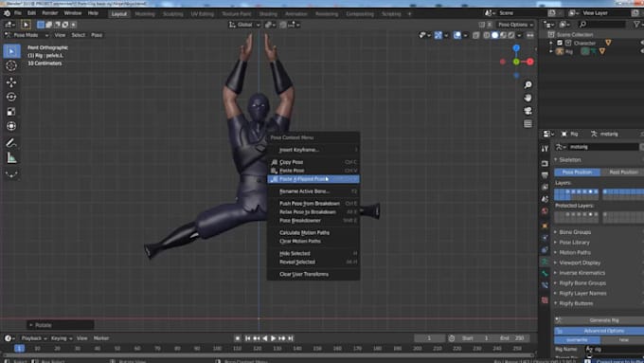644x363 pixels.
Task: Toggle Character collection checkbox
Action: pos(560,43)
